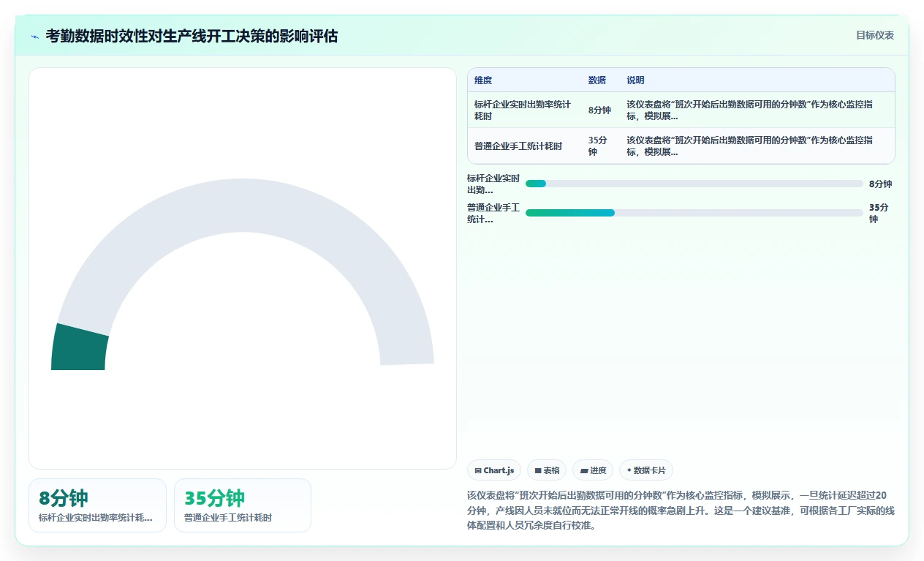Image resolution: width=924 pixels, height=561 pixels.
Task: Click the 标杆企业实时出勤 progress bar label
Action: pyautogui.click(x=493, y=184)
